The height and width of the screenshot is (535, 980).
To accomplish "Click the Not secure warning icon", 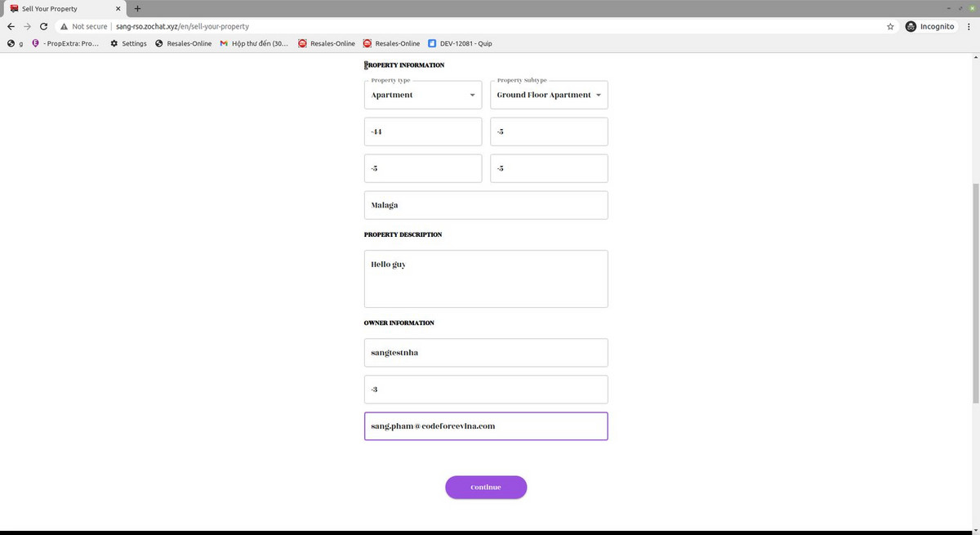I will point(64,26).
